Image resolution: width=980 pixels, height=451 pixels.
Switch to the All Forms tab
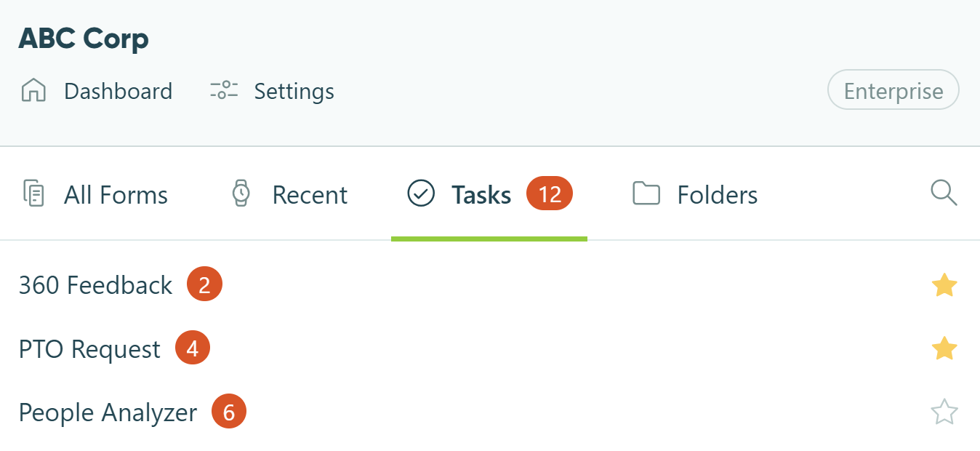tap(116, 193)
